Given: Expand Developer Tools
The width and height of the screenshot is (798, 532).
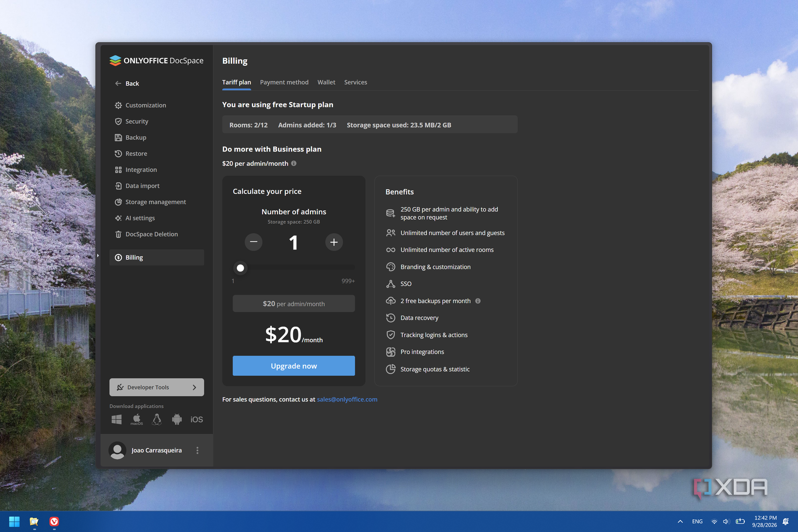Looking at the screenshot, I should coord(156,387).
